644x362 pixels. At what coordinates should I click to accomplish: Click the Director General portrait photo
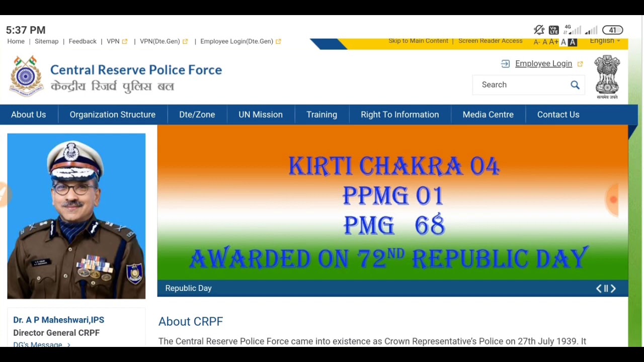(76, 216)
